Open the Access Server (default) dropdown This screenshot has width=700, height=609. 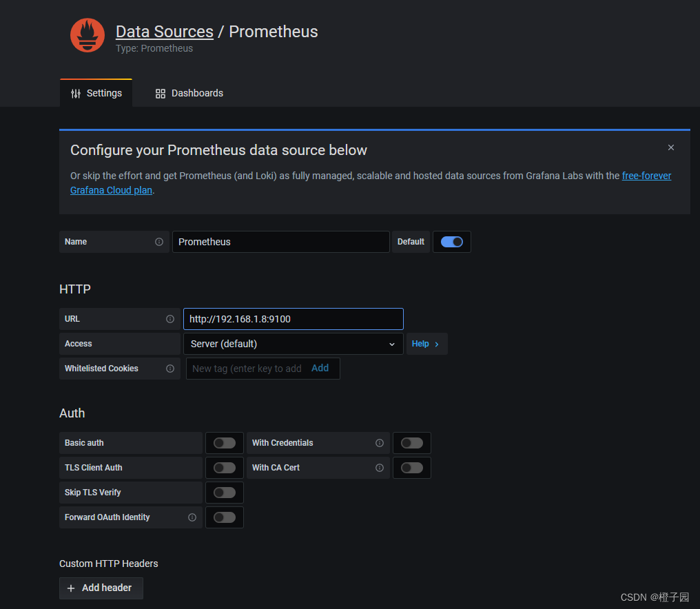(294, 344)
